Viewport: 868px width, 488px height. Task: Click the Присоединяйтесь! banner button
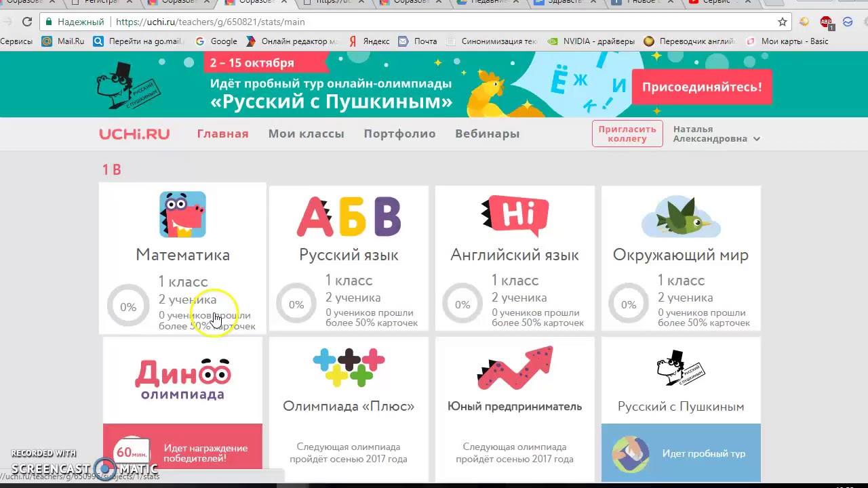click(x=702, y=87)
